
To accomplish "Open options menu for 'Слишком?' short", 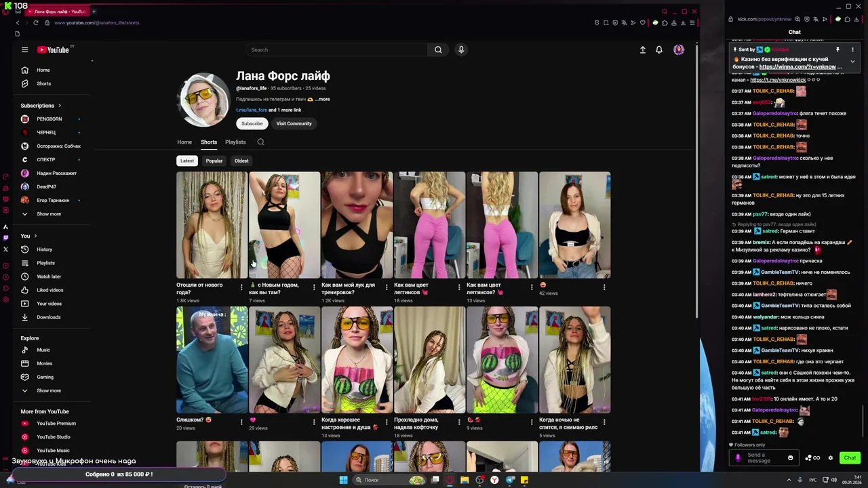I will (x=241, y=422).
